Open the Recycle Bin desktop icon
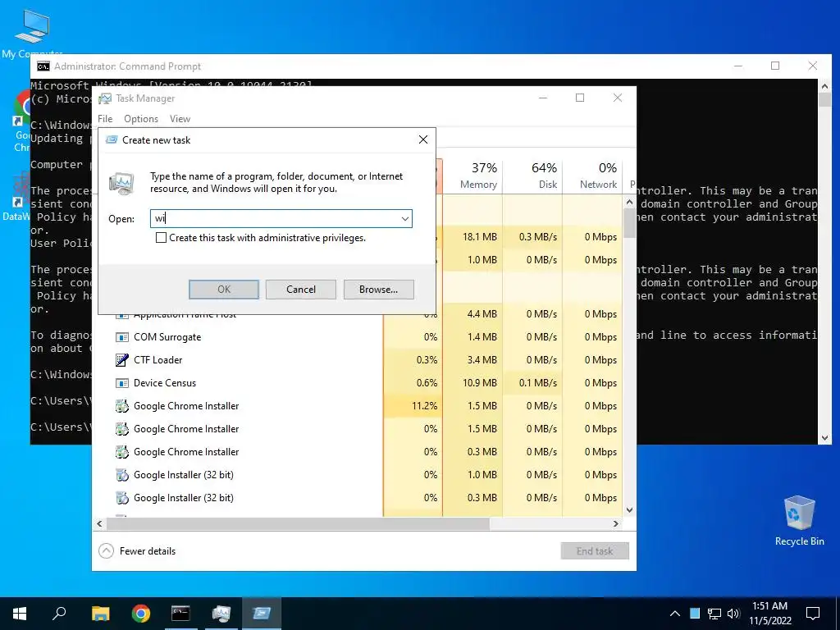840x630 pixels. click(799, 521)
